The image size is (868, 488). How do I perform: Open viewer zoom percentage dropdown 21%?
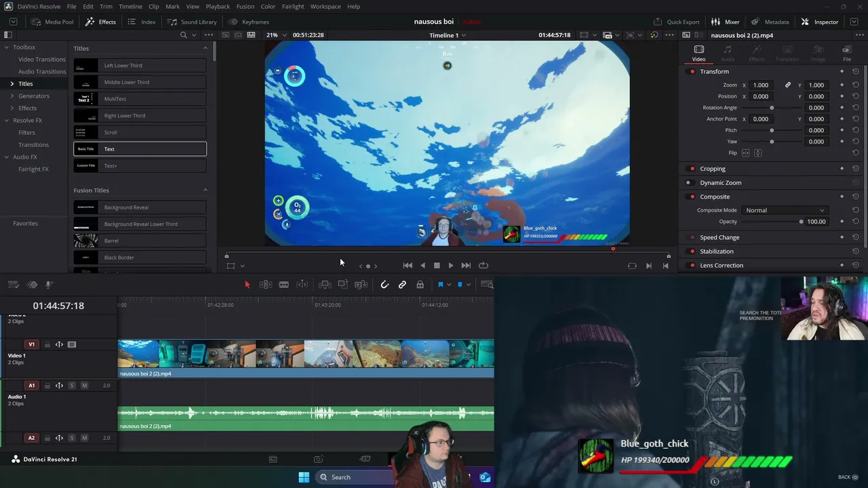coord(275,35)
